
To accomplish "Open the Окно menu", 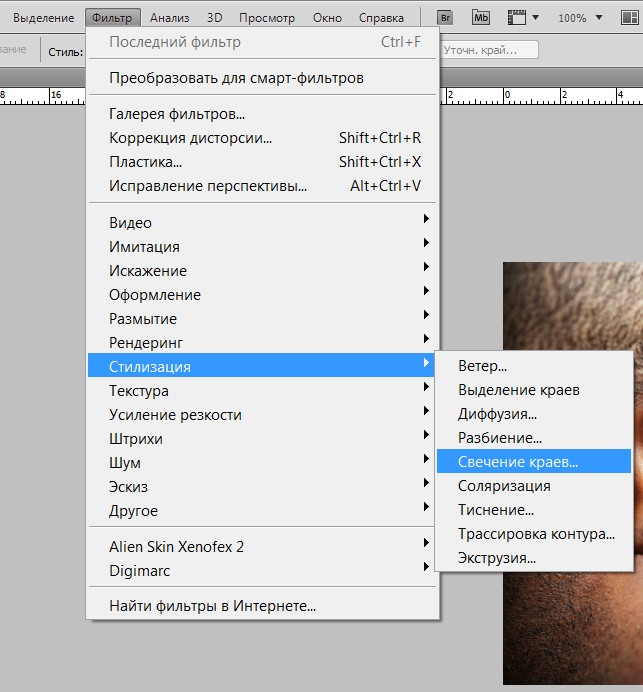I will click(327, 18).
